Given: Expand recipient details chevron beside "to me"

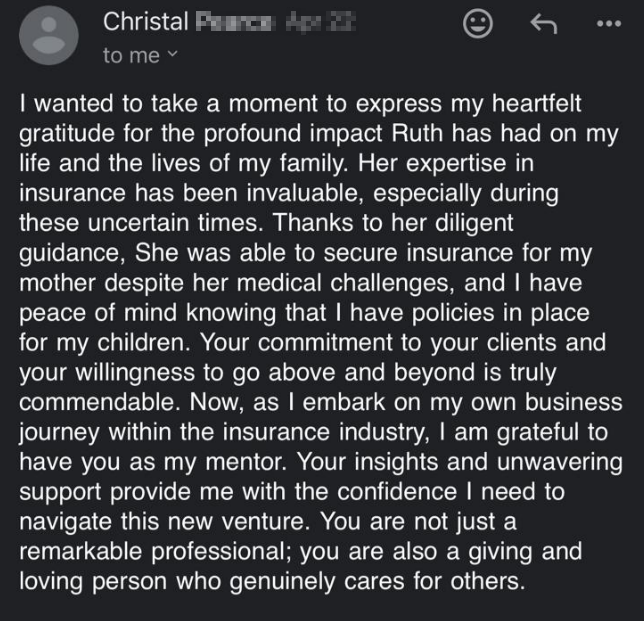Looking at the screenshot, I should tap(173, 54).
